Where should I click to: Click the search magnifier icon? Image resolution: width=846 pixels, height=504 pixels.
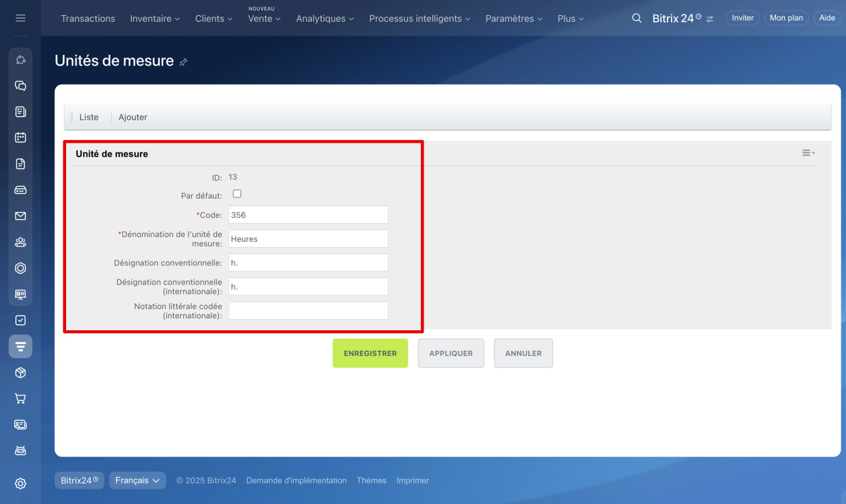coord(637,18)
